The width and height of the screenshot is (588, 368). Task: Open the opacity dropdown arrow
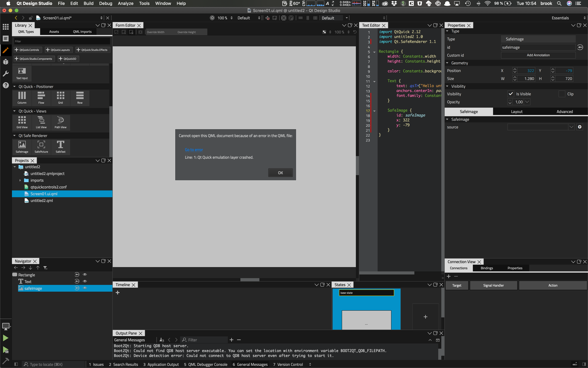coord(527,102)
